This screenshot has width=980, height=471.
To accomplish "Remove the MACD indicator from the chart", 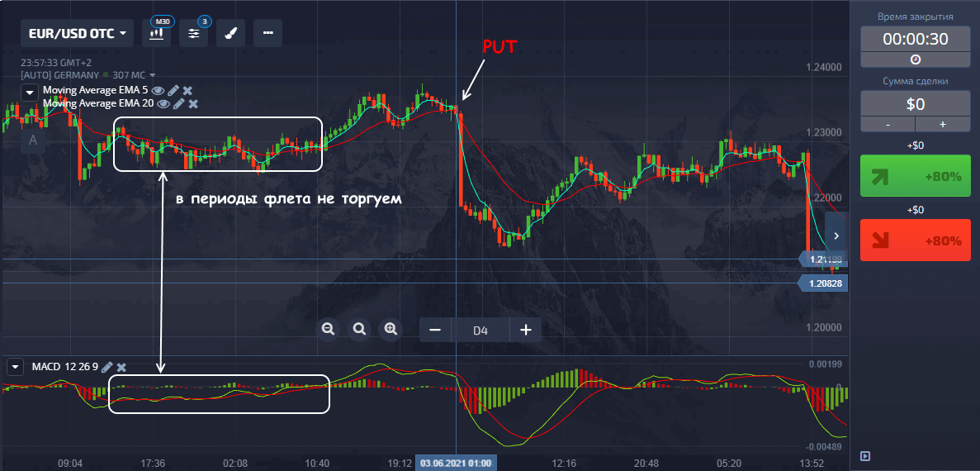I will point(121,367).
